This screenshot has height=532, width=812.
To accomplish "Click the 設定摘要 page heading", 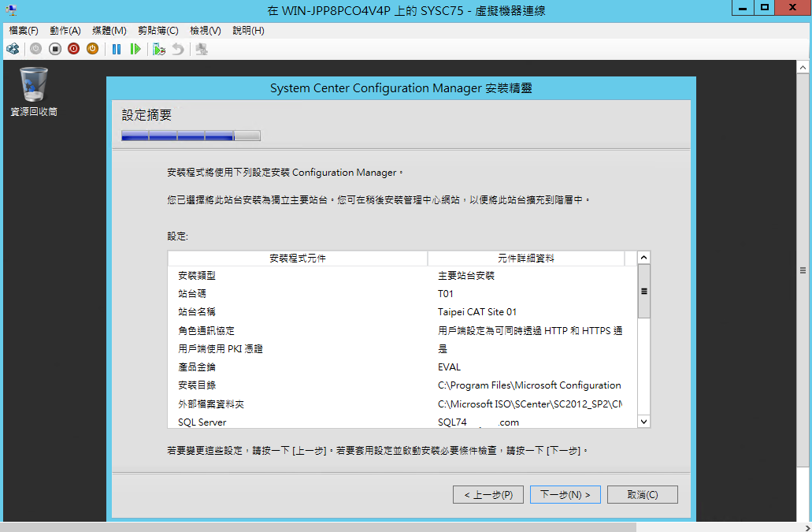I will coord(146,115).
